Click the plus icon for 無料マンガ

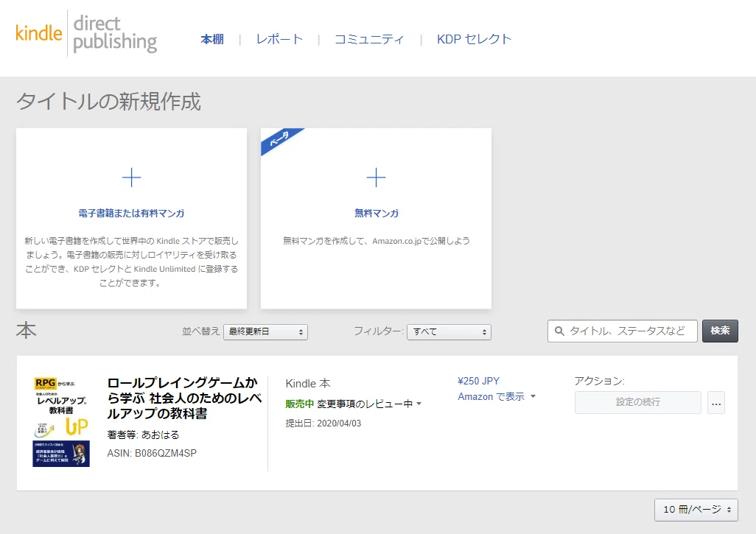(x=376, y=178)
